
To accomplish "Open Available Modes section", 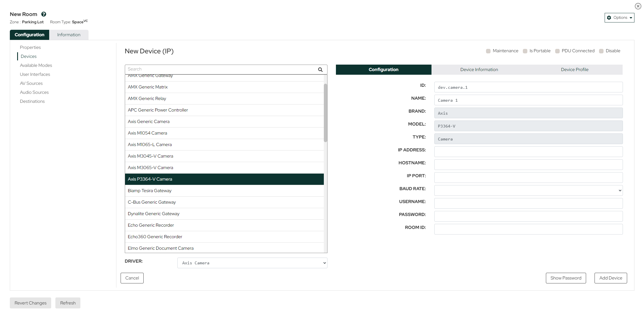I will 36,65.
